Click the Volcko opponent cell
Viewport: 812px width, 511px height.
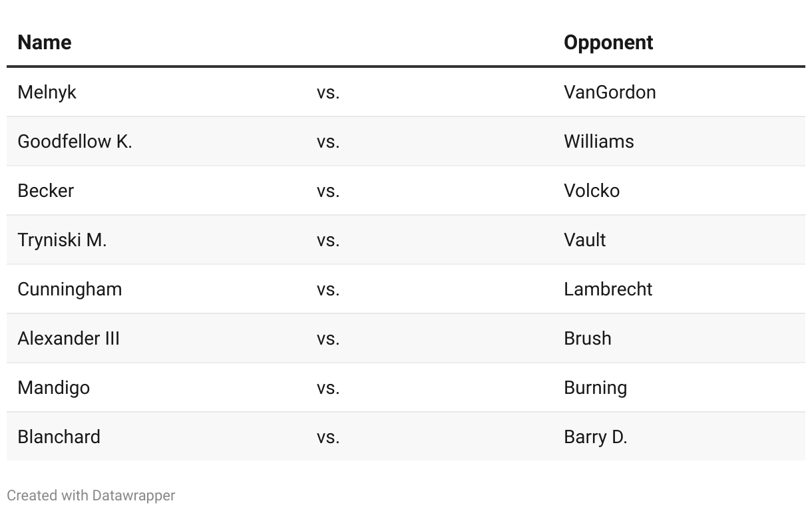click(x=592, y=190)
